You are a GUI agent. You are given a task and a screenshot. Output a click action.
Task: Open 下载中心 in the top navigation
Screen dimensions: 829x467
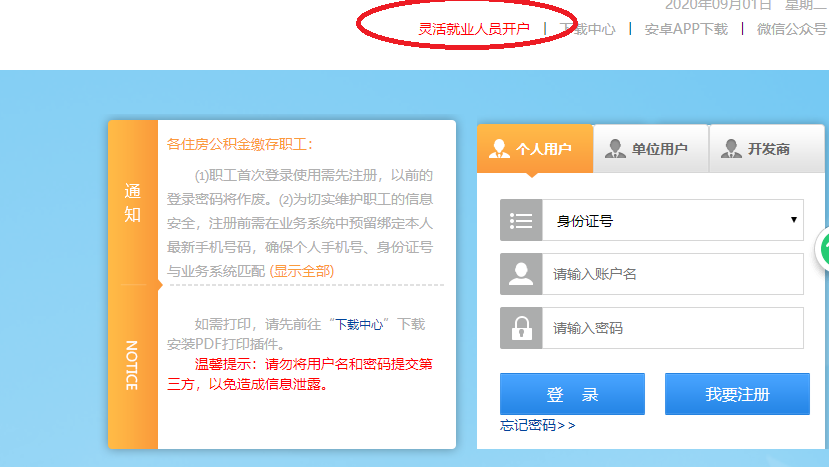pos(587,29)
